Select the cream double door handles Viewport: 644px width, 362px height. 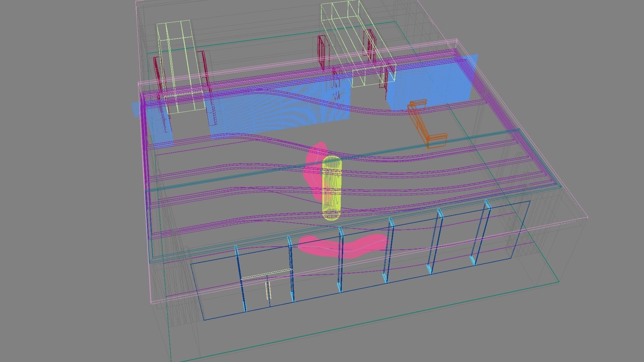[x=268, y=291]
